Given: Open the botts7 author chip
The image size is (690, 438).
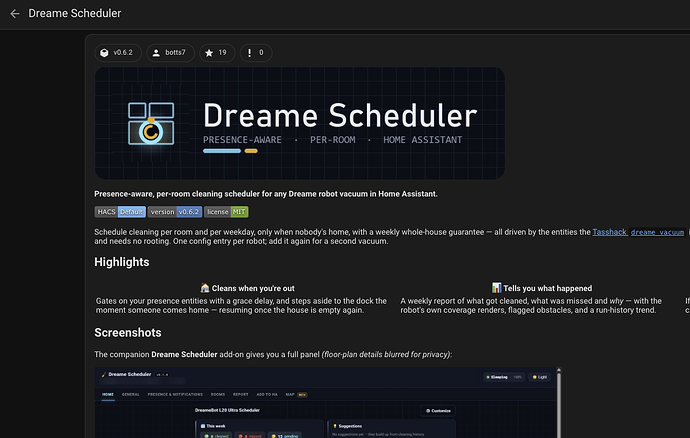Looking at the screenshot, I should point(170,53).
